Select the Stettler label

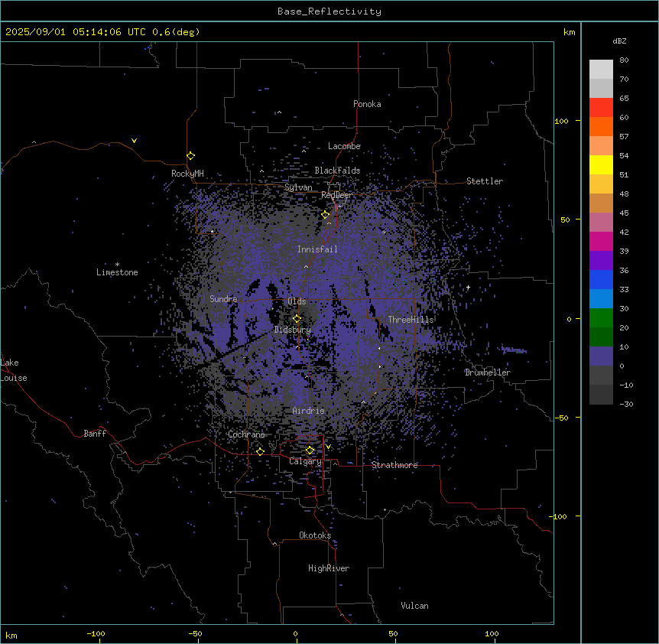coord(485,181)
